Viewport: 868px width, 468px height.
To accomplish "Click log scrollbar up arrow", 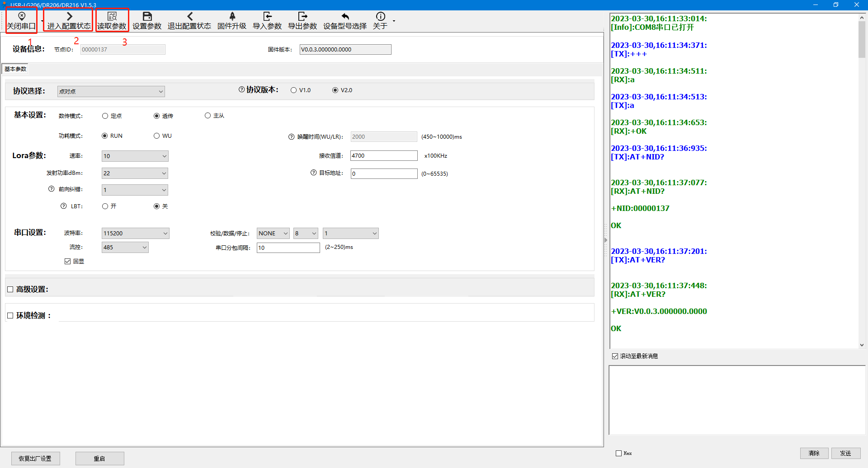I will (862, 17).
